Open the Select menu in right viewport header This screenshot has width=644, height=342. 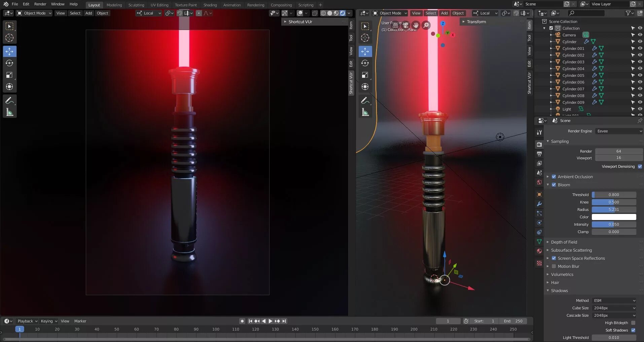pos(431,13)
